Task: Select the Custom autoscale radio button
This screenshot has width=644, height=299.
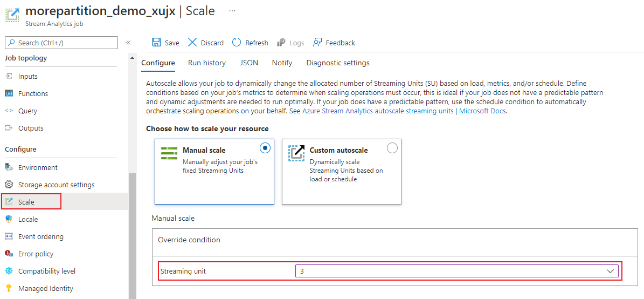Action: point(392,148)
